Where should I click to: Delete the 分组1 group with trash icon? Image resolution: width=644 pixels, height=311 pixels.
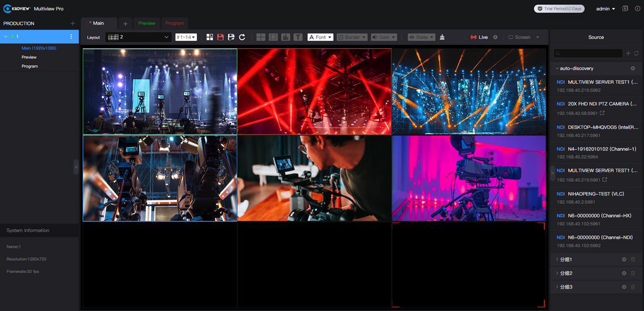tap(632, 260)
